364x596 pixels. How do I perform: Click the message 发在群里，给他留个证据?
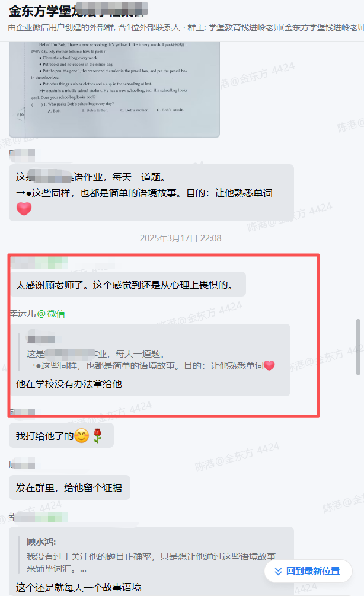click(69, 487)
